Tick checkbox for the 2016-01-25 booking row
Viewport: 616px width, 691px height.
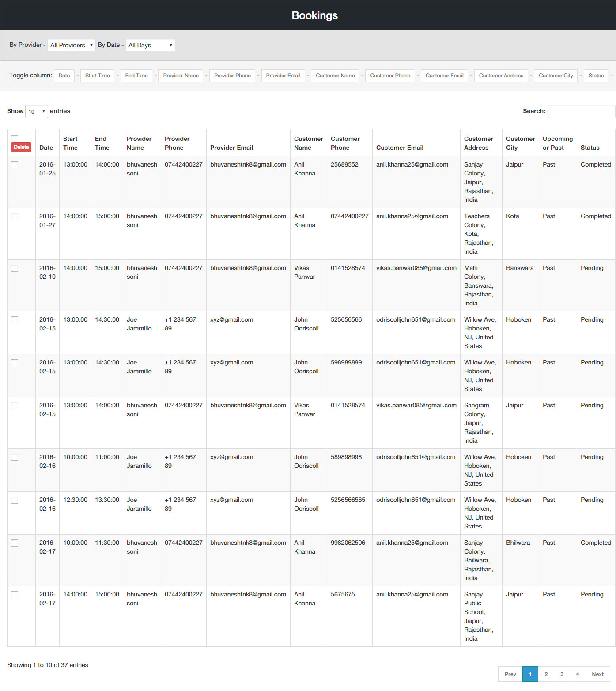[x=15, y=165]
